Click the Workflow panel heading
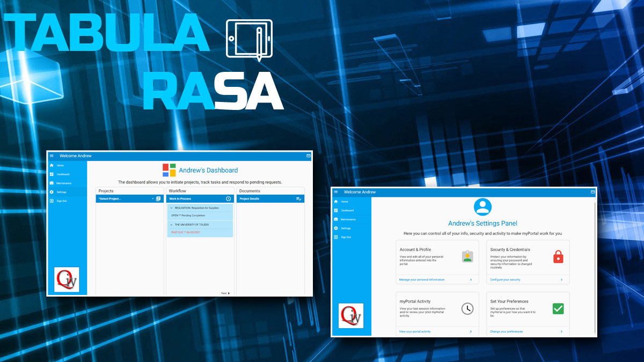 (x=178, y=191)
